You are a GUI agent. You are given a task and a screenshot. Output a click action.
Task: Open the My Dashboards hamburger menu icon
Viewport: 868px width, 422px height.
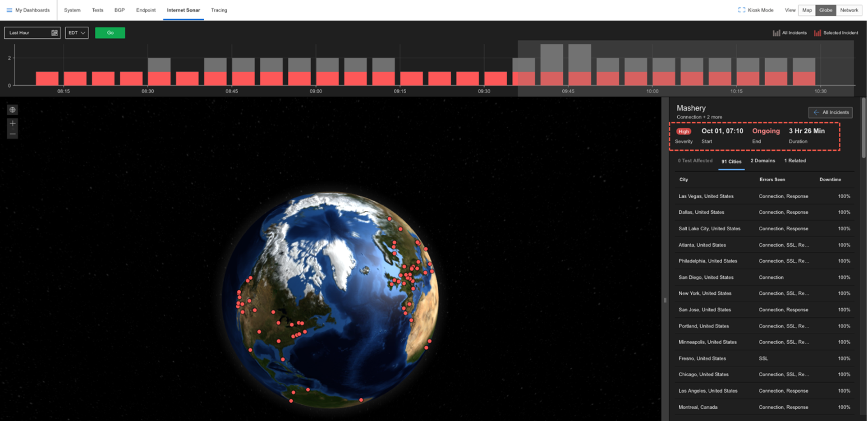pos(9,10)
